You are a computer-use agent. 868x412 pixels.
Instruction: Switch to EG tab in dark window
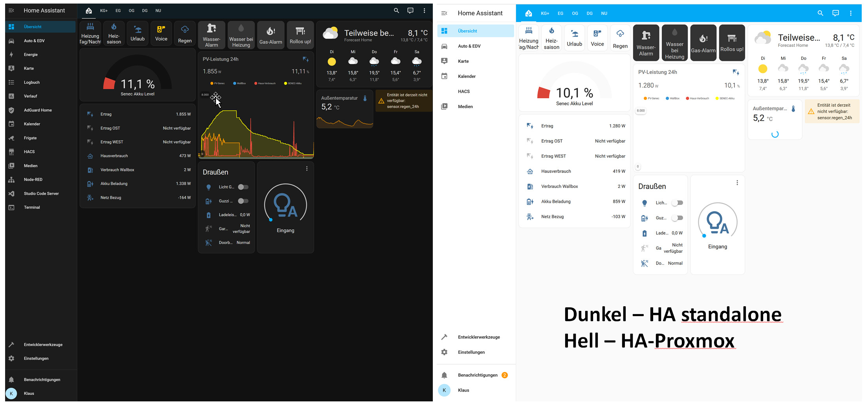pos(118,11)
